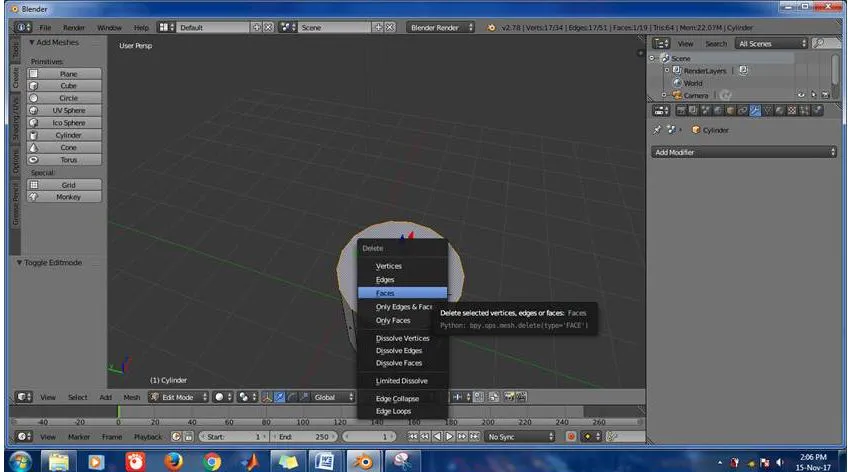Toggle the scale manipulator icon
Viewport: 848px width, 472px height.
pyautogui.click(x=304, y=397)
